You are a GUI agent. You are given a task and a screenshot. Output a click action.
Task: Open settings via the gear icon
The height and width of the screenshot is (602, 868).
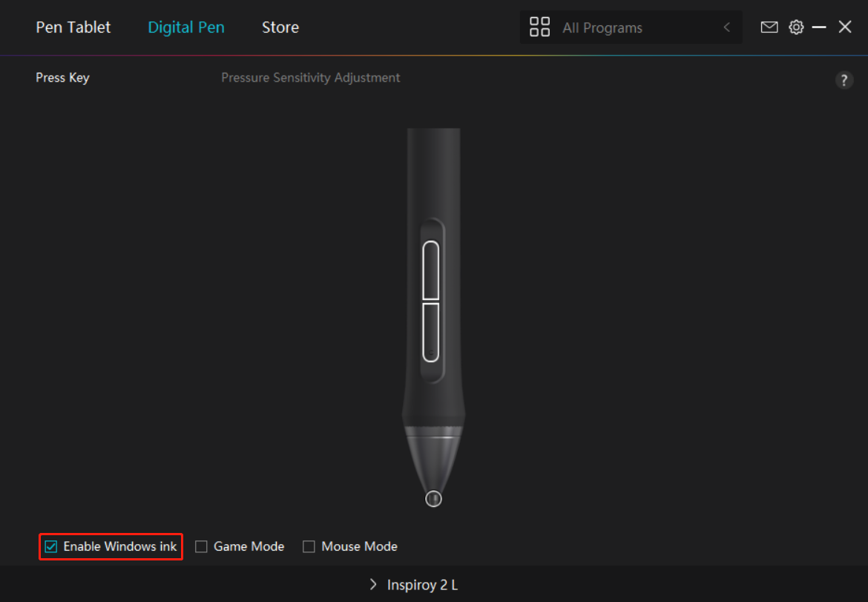(x=796, y=27)
